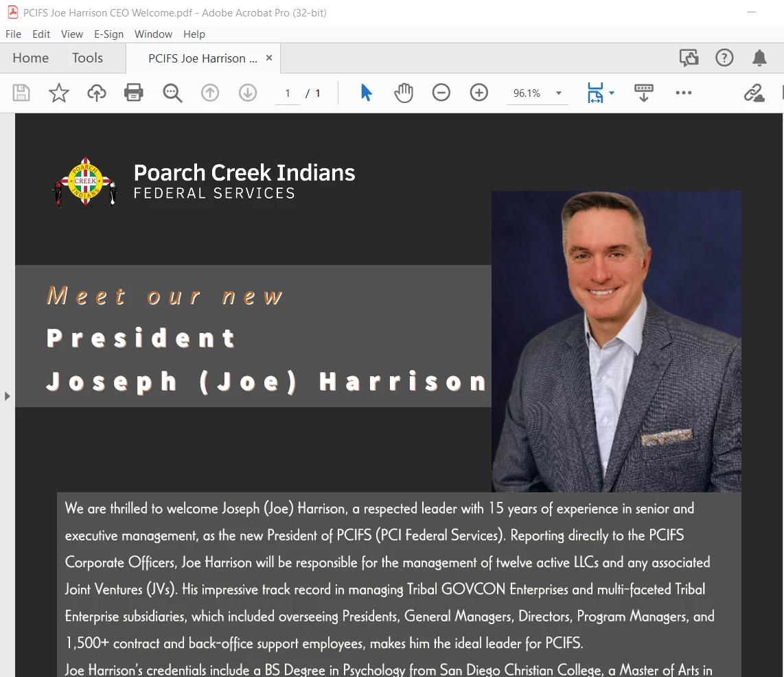The height and width of the screenshot is (677, 784).
Task: Zoom out with the minus icon
Action: pyautogui.click(x=441, y=93)
